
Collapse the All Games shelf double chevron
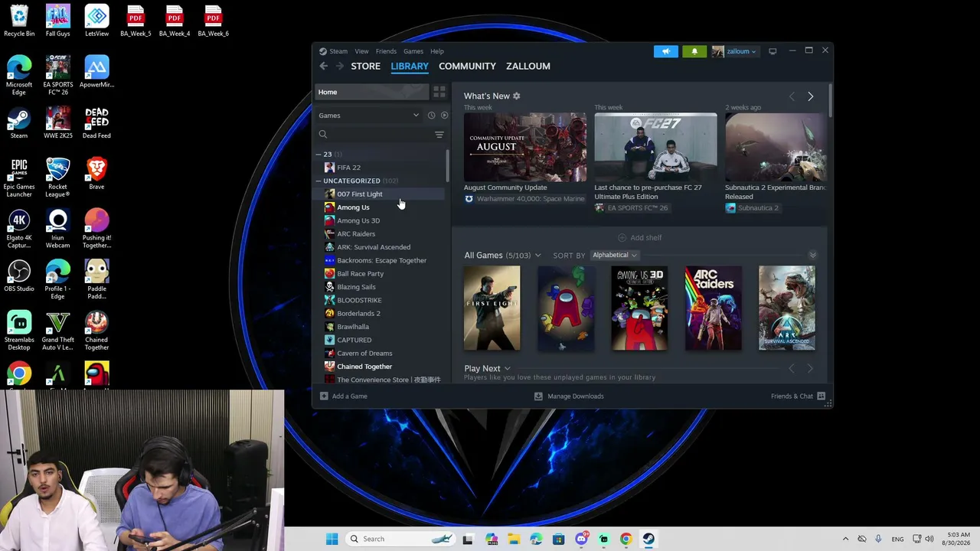(x=812, y=255)
